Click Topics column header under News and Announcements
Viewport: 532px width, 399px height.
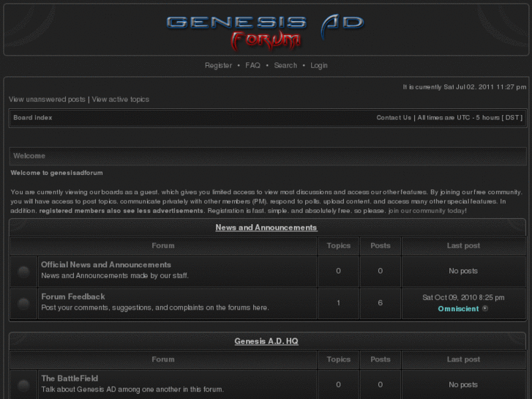pos(338,245)
